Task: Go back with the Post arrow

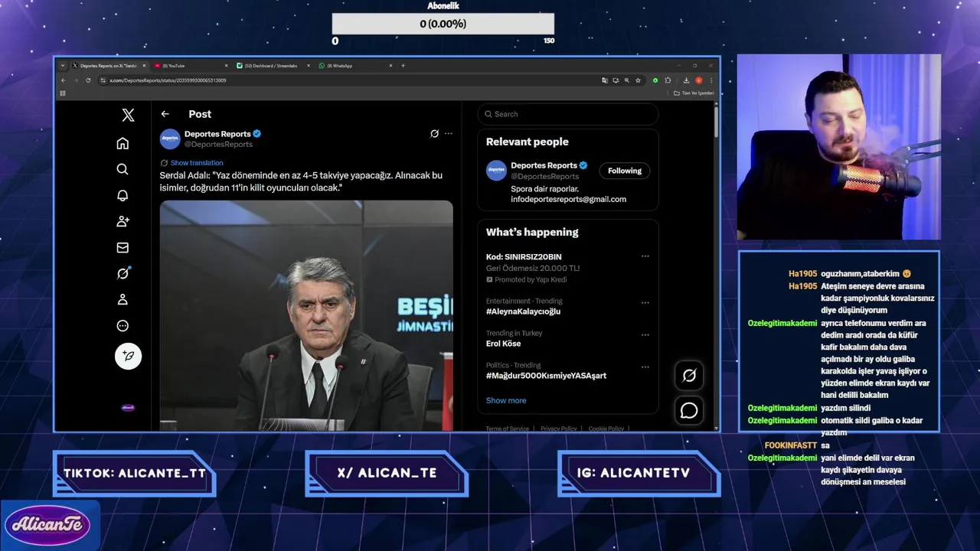Action: (x=165, y=114)
